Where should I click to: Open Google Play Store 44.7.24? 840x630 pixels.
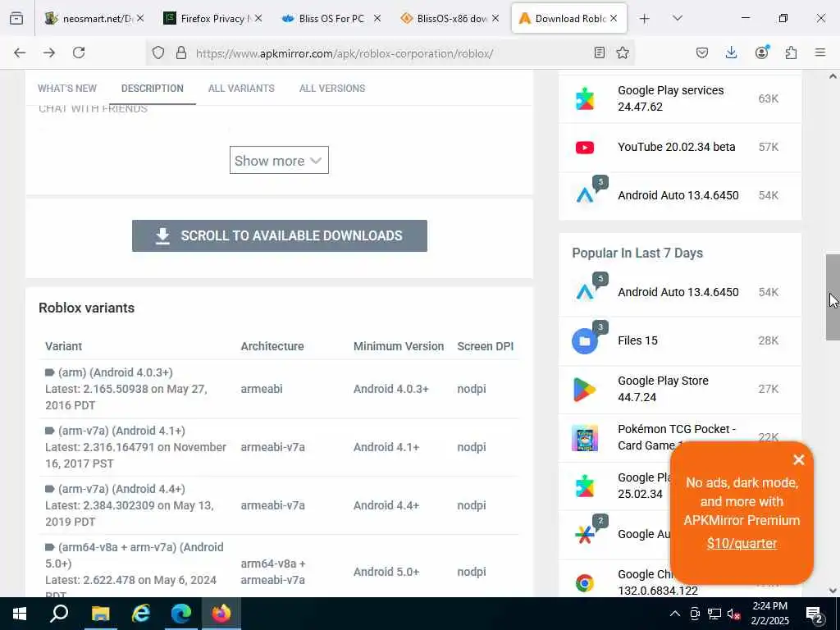tap(663, 389)
